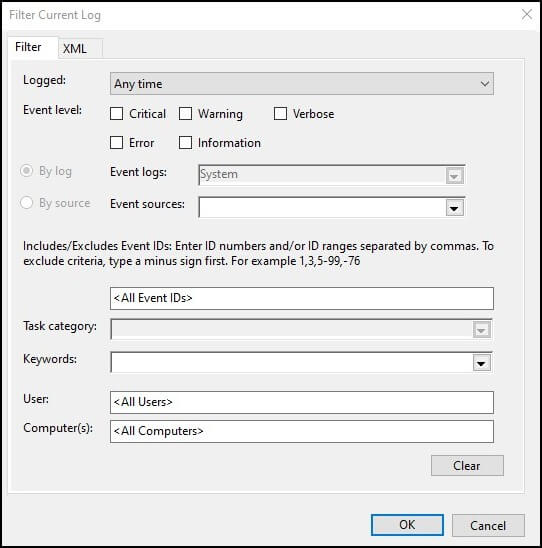Cancel the Filter Current Log dialog
The height and width of the screenshot is (548, 542).
[x=488, y=525]
